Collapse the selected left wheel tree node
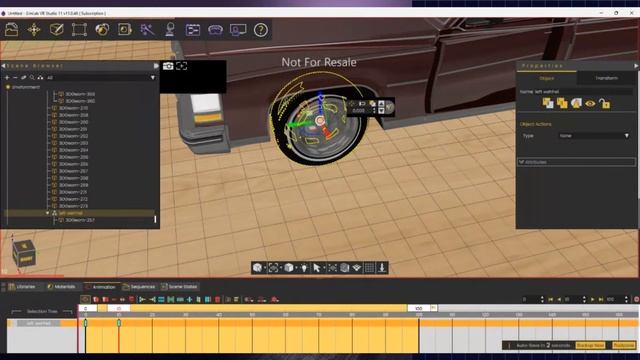 point(47,213)
